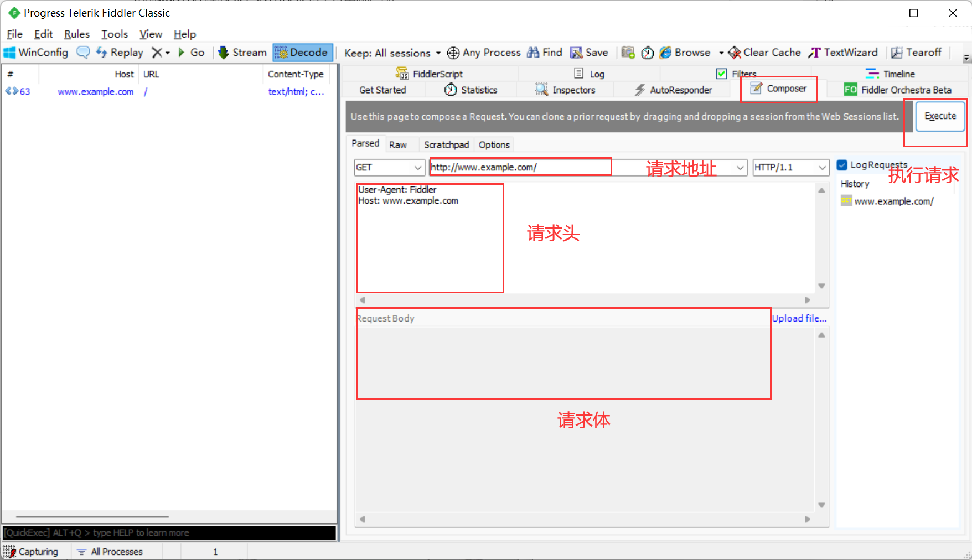This screenshot has width=972, height=560.
Task: Select the Composer tab
Action: [778, 89]
